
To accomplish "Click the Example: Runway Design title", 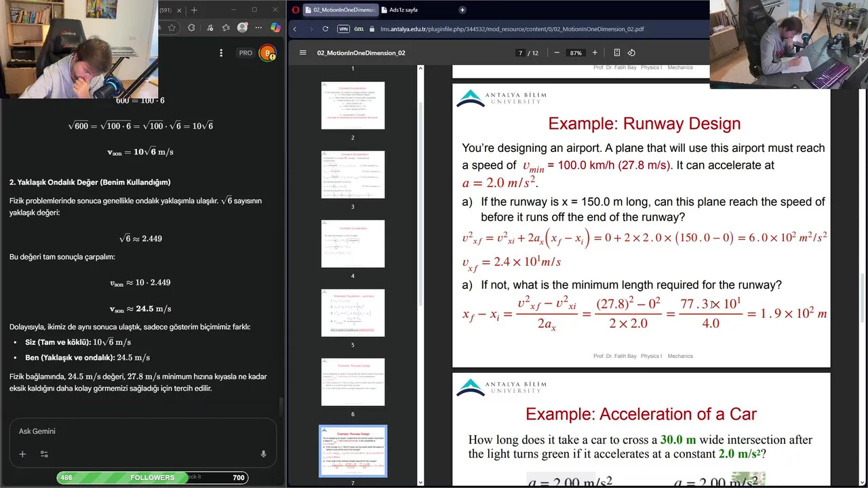I will pos(644,123).
